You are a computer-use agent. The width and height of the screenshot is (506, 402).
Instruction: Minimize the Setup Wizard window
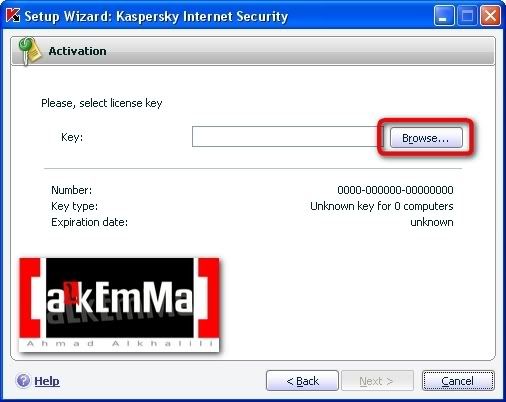443,16
